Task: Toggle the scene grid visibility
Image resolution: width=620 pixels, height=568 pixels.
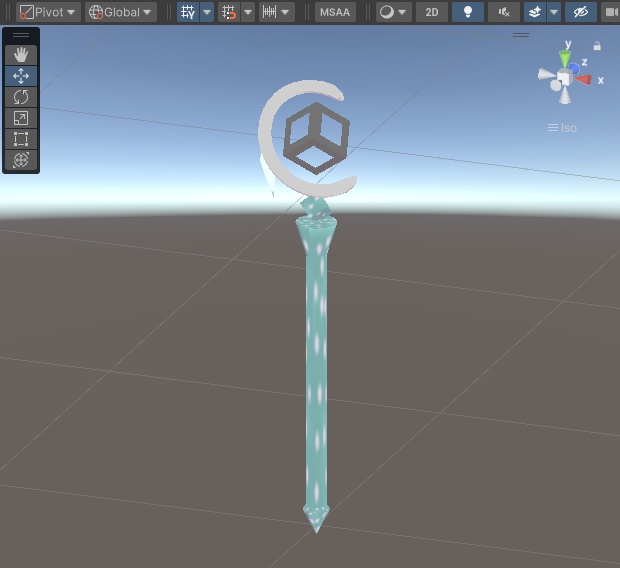Action: click(x=188, y=12)
